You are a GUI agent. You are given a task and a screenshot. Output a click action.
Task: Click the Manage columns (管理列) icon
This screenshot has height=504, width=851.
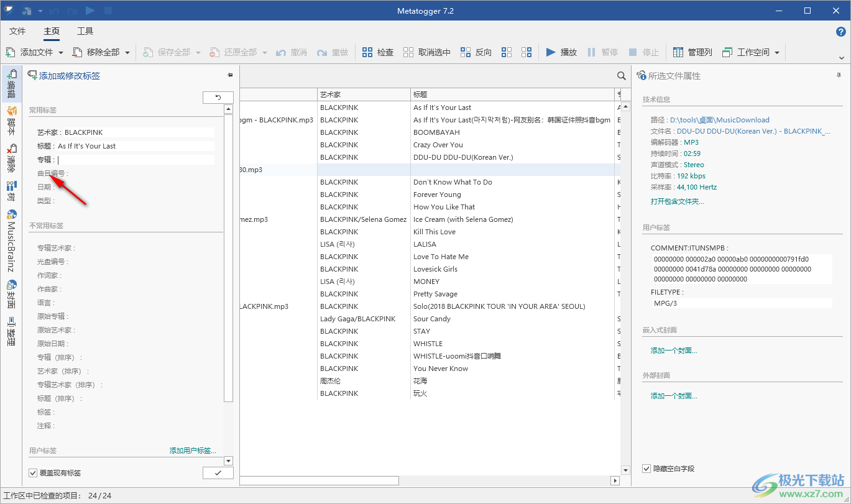pyautogui.click(x=677, y=52)
